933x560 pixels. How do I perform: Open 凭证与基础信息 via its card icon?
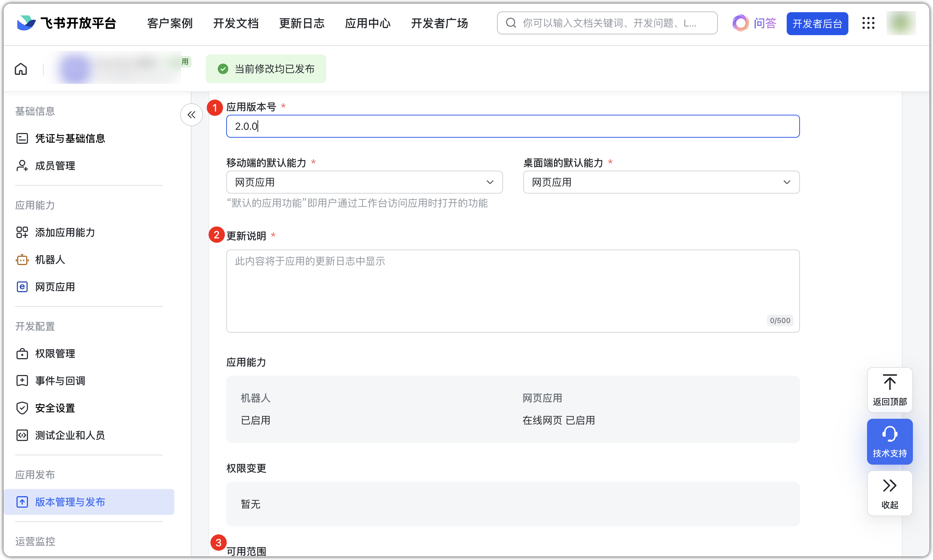tap(22, 138)
